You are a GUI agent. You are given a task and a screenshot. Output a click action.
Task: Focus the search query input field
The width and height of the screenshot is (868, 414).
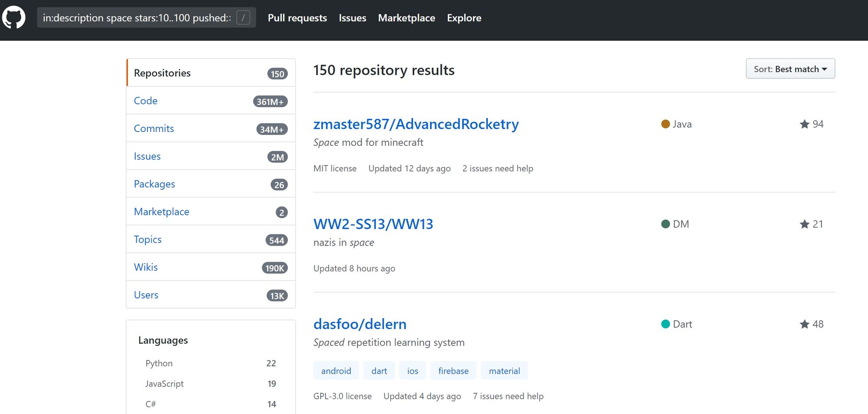pos(146,18)
